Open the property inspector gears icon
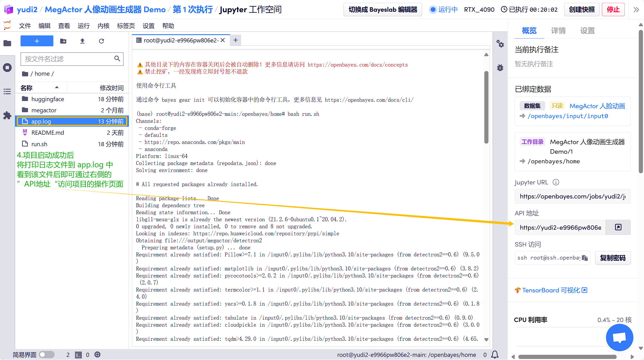This screenshot has width=644, height=360. click(x=500, y=44)
